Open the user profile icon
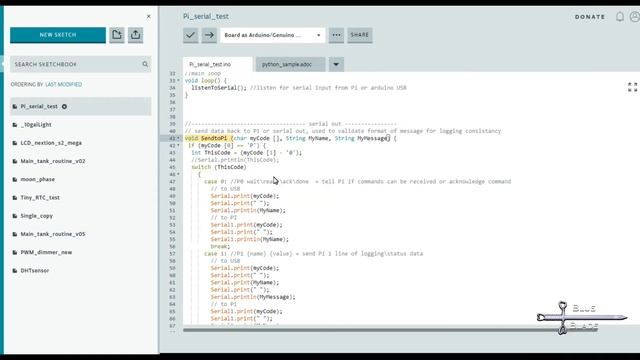 coord(635,17)
